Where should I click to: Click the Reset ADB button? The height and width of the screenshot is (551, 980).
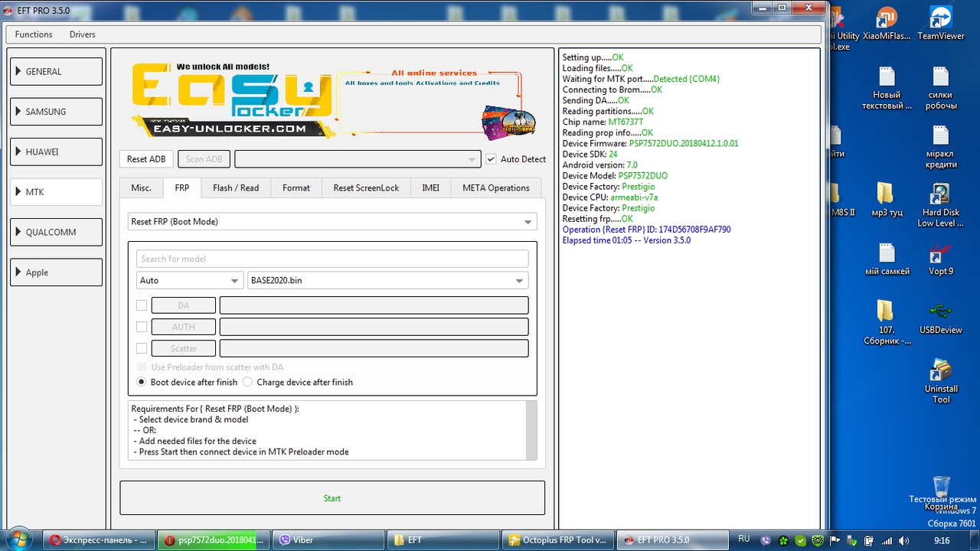pyautogui.click(x=146, y=159)
